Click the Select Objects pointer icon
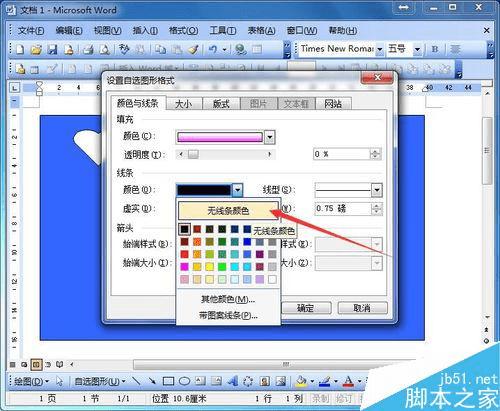 (x=60, y=381)
